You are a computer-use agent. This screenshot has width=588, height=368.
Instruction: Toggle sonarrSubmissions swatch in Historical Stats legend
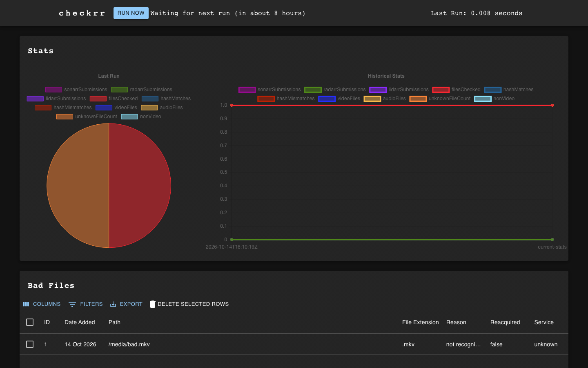[x=247, y=90]
